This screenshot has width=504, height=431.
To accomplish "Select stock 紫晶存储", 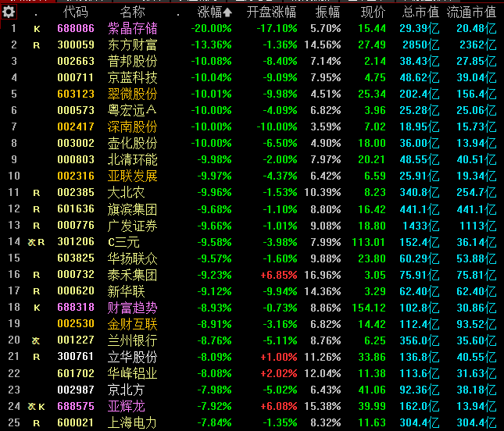I will [132, 28].
